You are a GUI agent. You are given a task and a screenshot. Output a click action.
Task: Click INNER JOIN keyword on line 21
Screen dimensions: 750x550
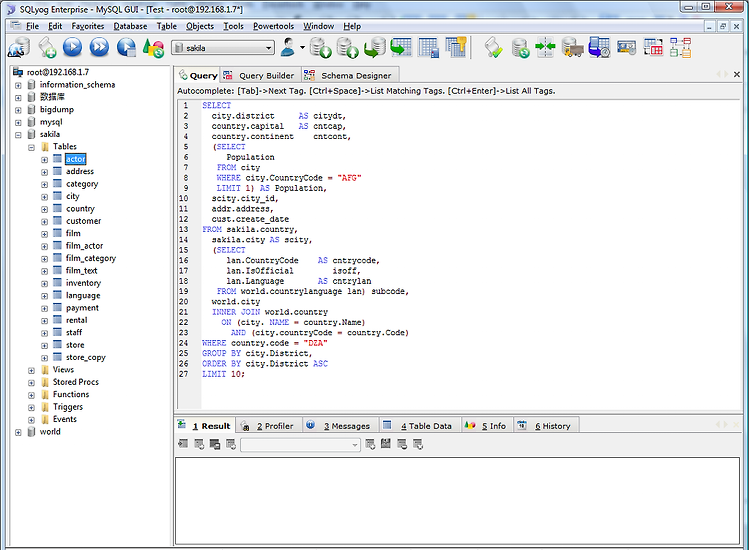[x=236, y=312]
